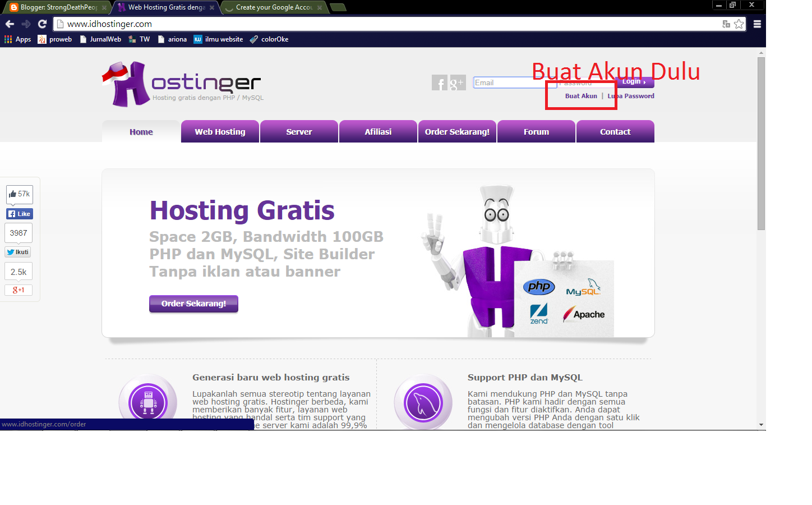This screenshot has height=505, width=812.
Task: Click the Buat Akun link
Action: tap(581, 96)
